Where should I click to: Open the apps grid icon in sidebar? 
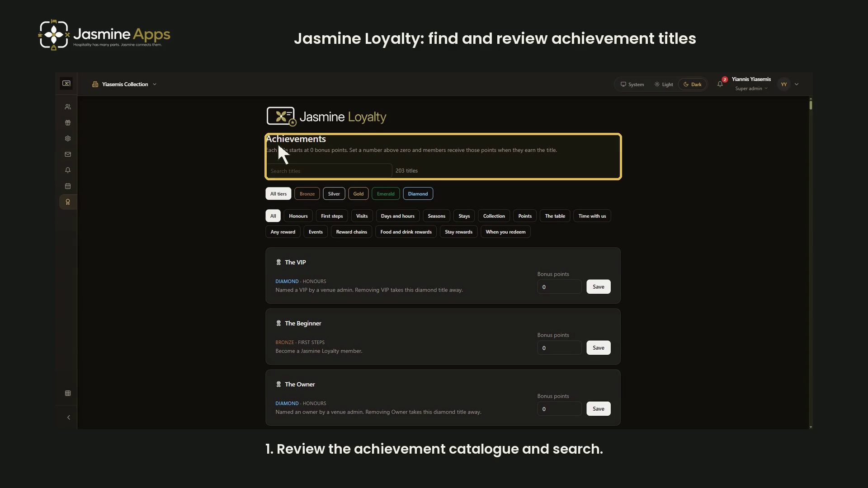[x=68, y=393]
